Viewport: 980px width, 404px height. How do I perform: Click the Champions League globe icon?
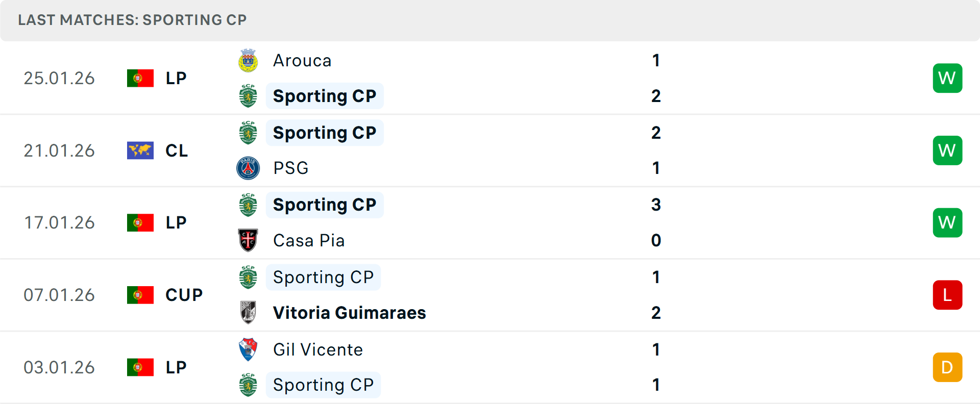tap(140, 150)
